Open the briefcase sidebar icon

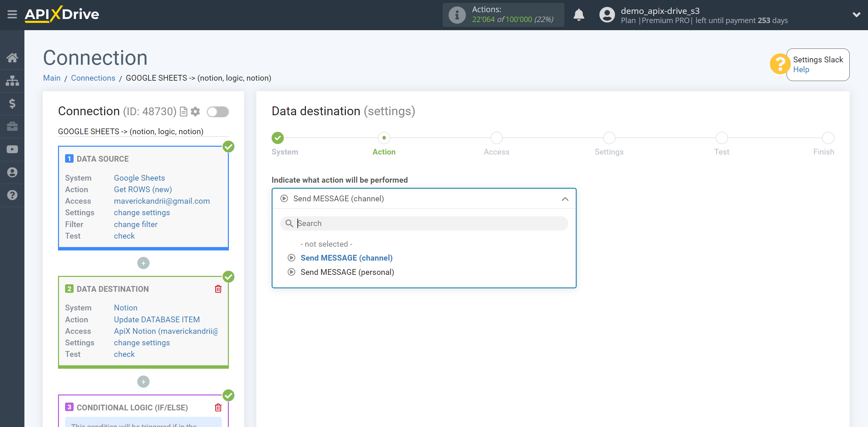pyautogui.click(x=12, y=126)
